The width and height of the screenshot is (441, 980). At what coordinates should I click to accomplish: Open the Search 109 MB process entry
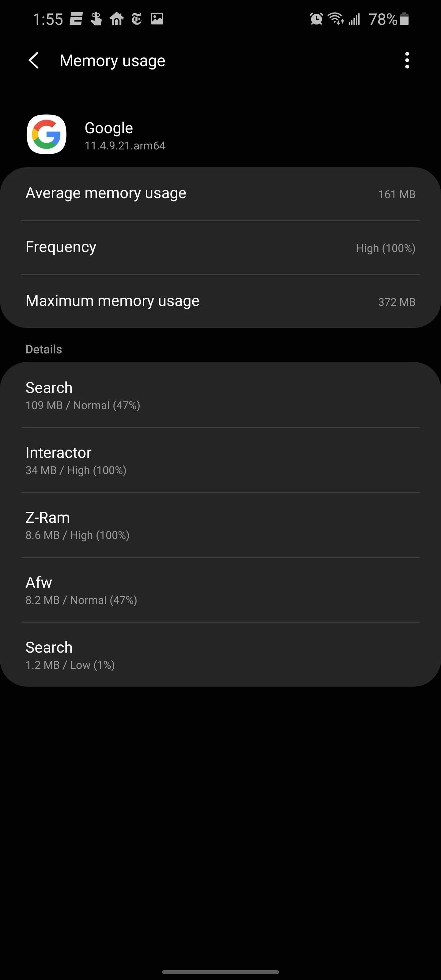pos(221,395)
